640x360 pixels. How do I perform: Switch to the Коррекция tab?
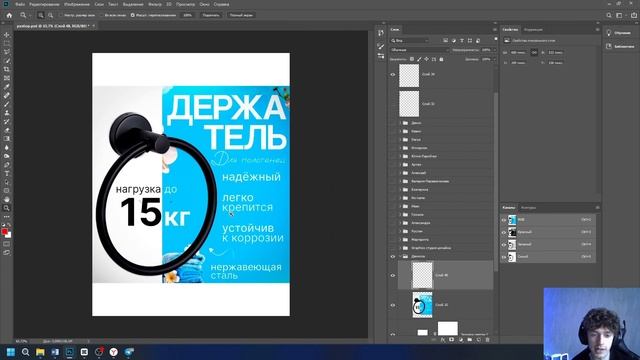pyautogui.click(x=533, y=30)
